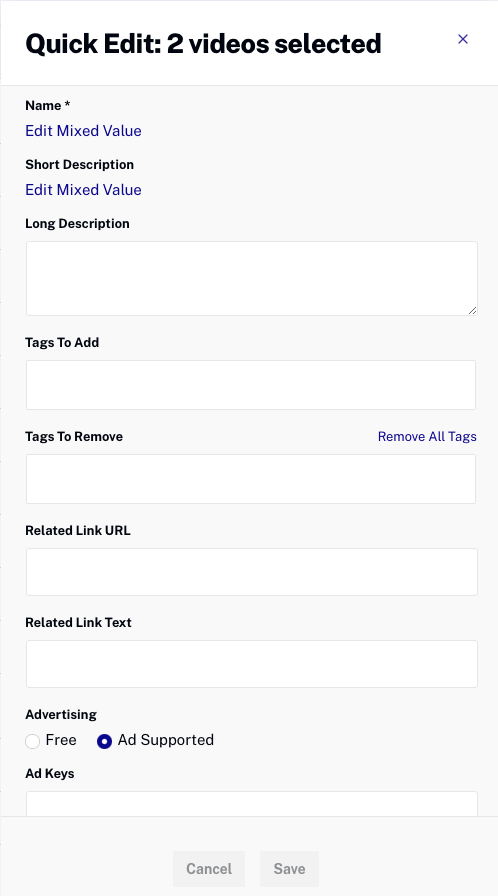The image size is (498, 896).
Task: Click into the Ad Keys field
Action: click(252, 804)
